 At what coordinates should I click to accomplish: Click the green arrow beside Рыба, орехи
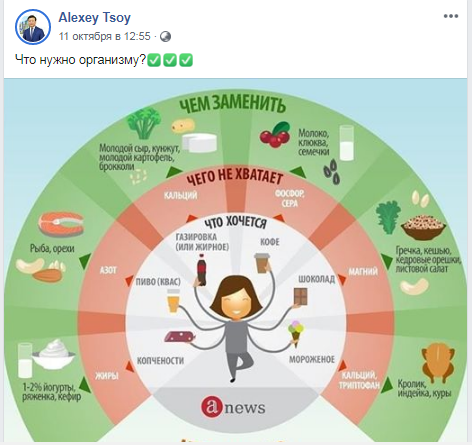coord(85,261)
